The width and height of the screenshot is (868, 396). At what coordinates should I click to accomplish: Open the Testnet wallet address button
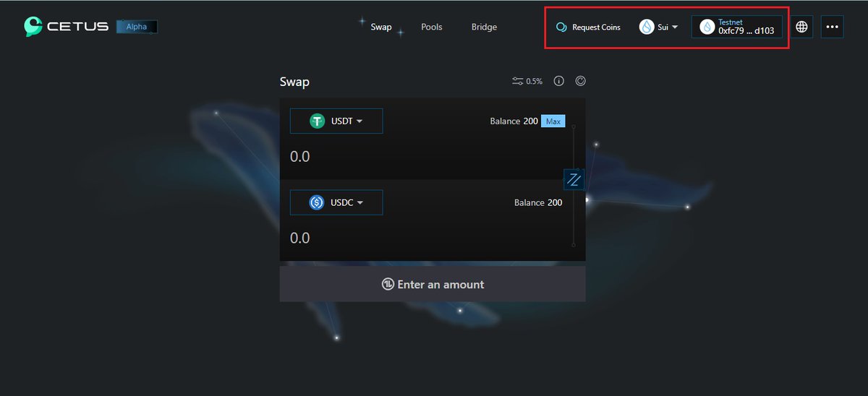tap(737, 27)
